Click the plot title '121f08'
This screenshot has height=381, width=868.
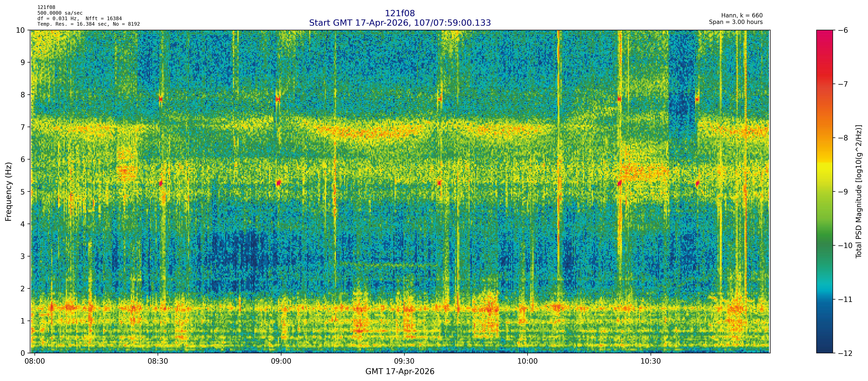click(x=400, y=13)
